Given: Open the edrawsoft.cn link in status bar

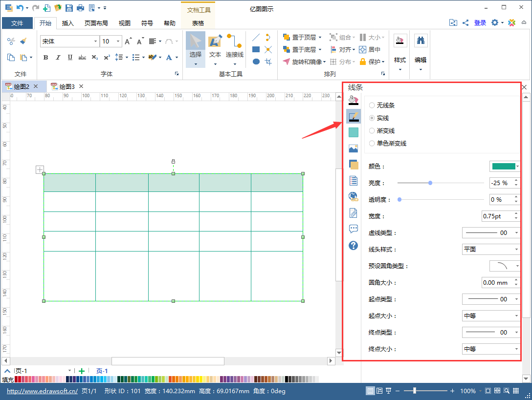Looking at the screenshot, I should click(43, 391).
